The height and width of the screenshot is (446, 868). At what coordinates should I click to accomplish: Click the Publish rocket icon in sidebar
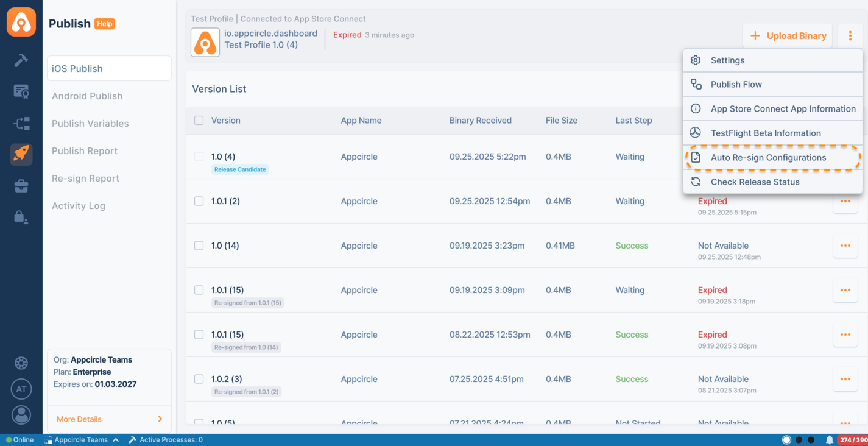pyautogui.click(x=21, y=153)
